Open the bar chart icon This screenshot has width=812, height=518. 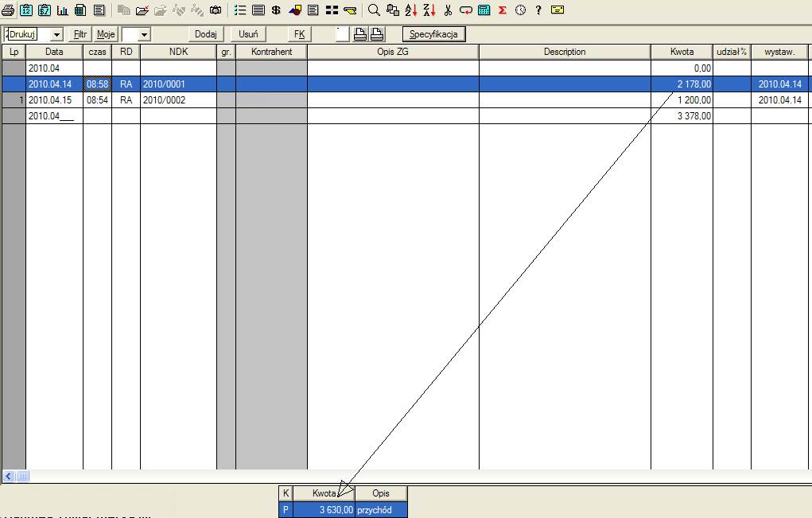click(x=62, y=10)
